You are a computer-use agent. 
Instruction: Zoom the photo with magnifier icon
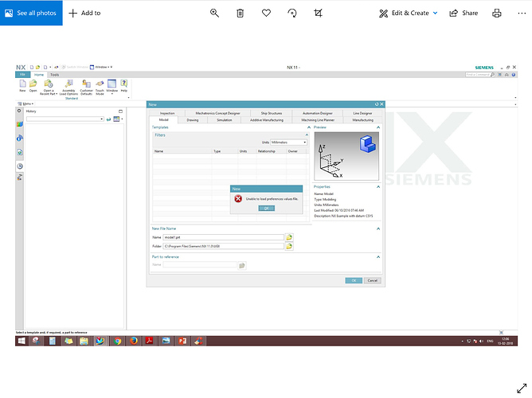214,13
